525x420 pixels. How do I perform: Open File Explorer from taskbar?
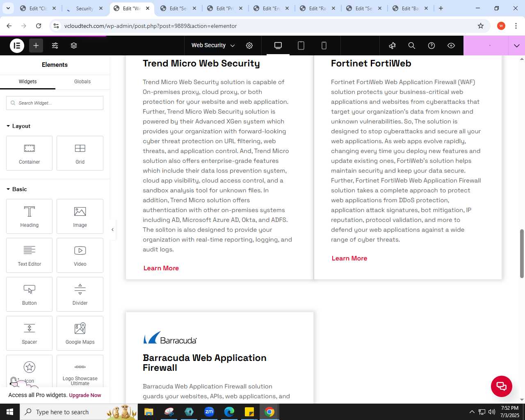149,412
